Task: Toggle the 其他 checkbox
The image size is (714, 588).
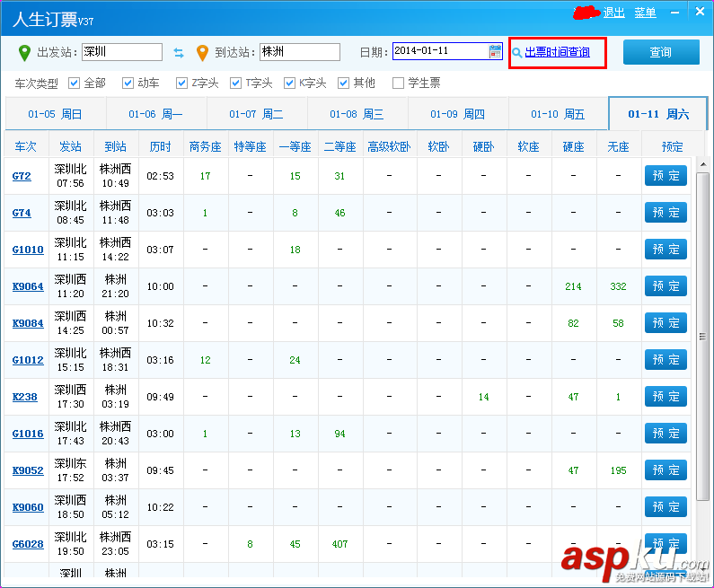Action: tap(343, 83)
